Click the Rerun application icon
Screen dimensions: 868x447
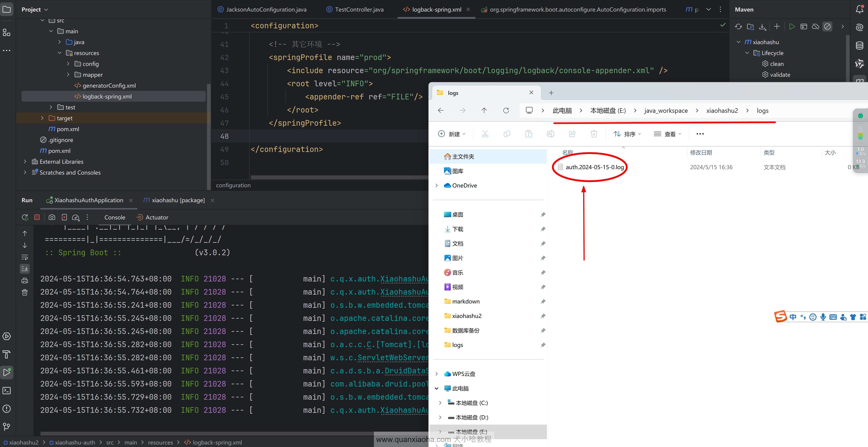coord(25,217)
